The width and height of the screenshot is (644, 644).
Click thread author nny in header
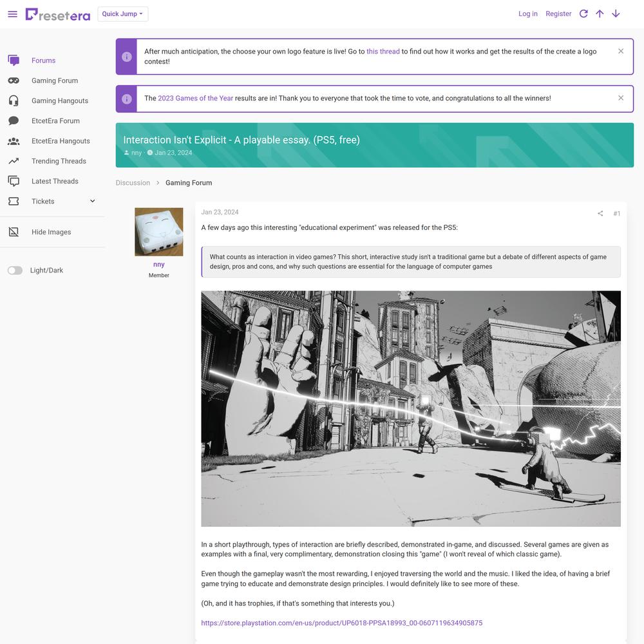tap(137, 153)
